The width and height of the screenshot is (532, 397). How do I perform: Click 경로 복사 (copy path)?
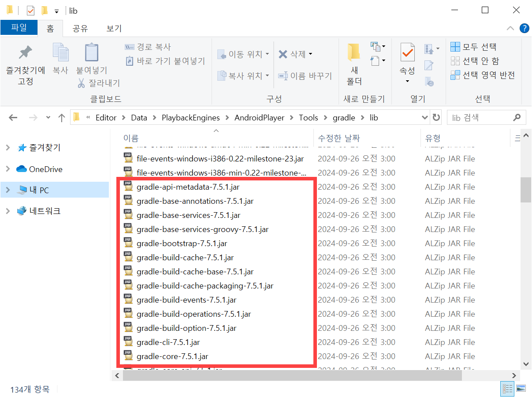[148, 47]
